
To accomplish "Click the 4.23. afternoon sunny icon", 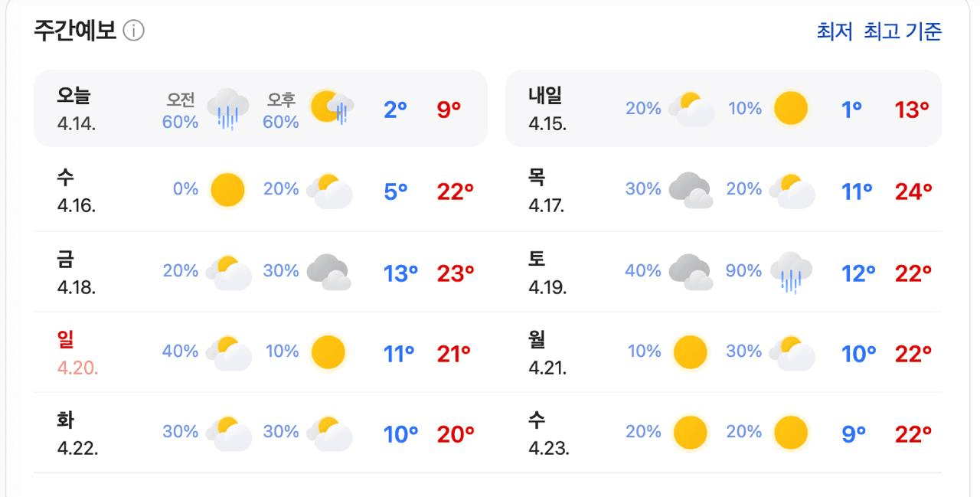I will coord(790,433).
